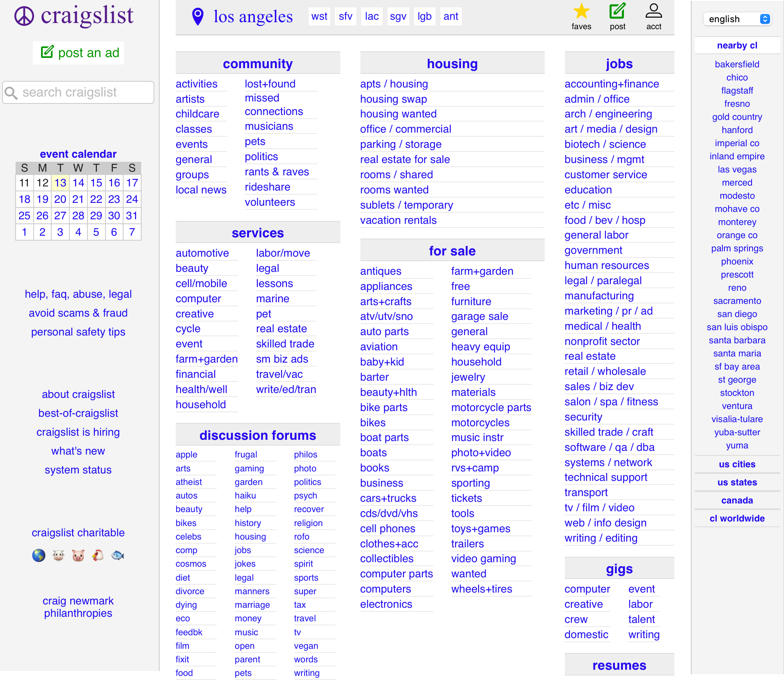Open the discussion forums header

click(258, 435)
